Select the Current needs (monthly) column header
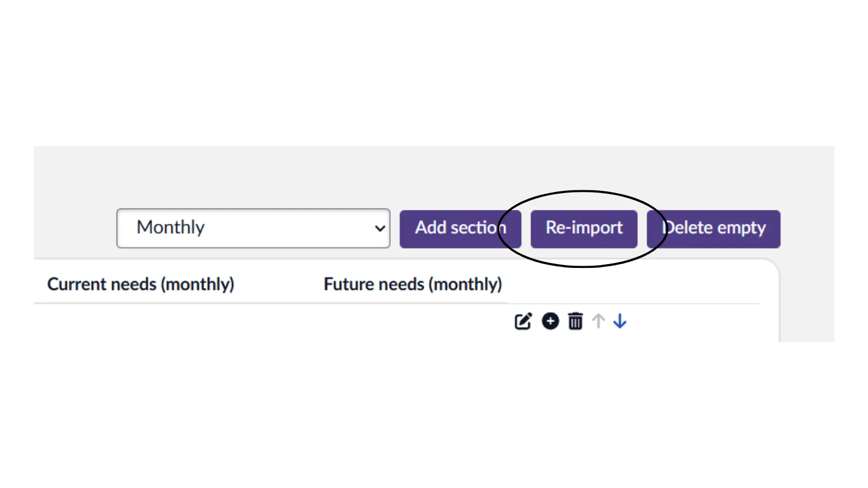 pos(141,284)
